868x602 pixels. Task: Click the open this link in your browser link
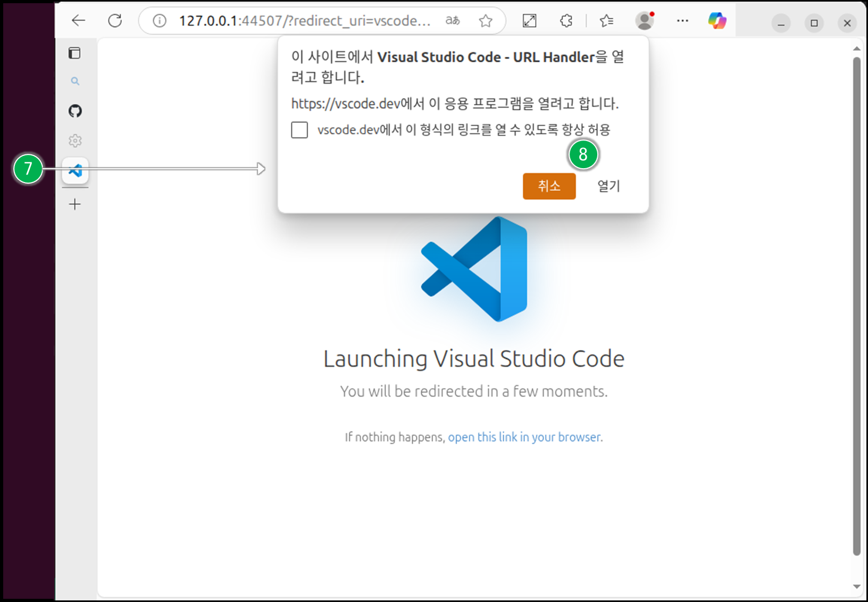(525, 437)
